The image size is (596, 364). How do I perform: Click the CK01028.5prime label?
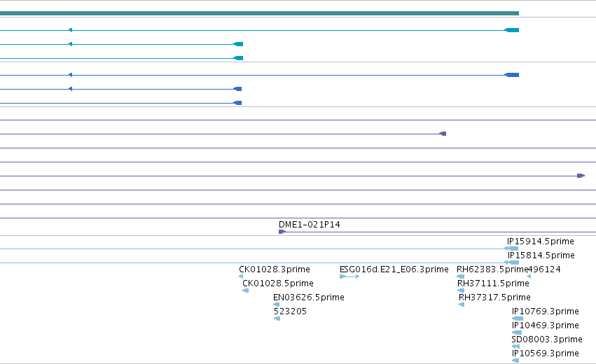pyautogui.click(x=278, y=283)
